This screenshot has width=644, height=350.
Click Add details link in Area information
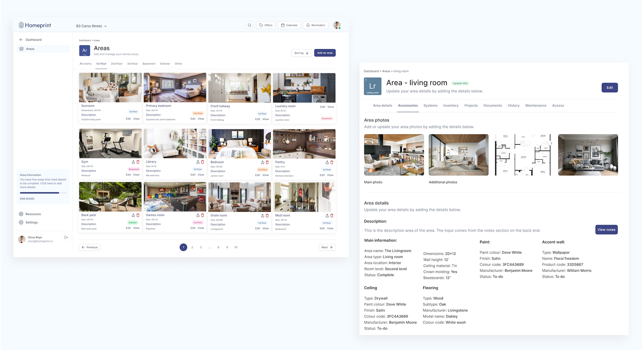27,199
